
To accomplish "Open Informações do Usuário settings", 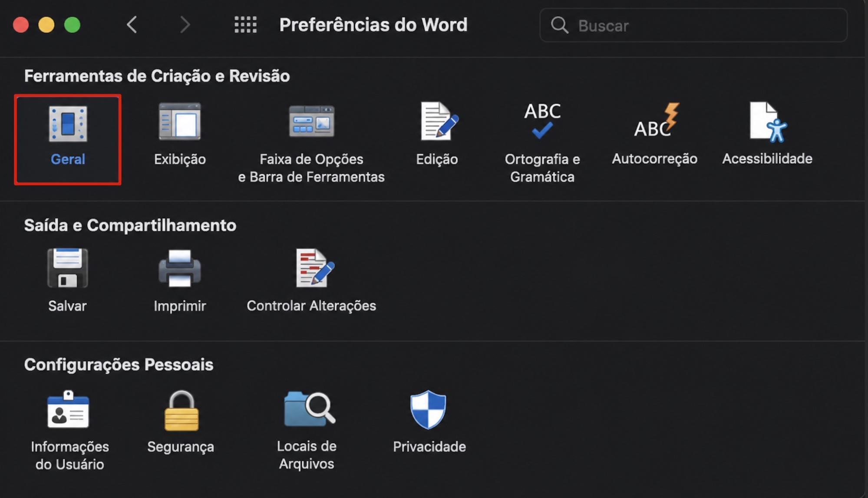I will click(69, 430).
